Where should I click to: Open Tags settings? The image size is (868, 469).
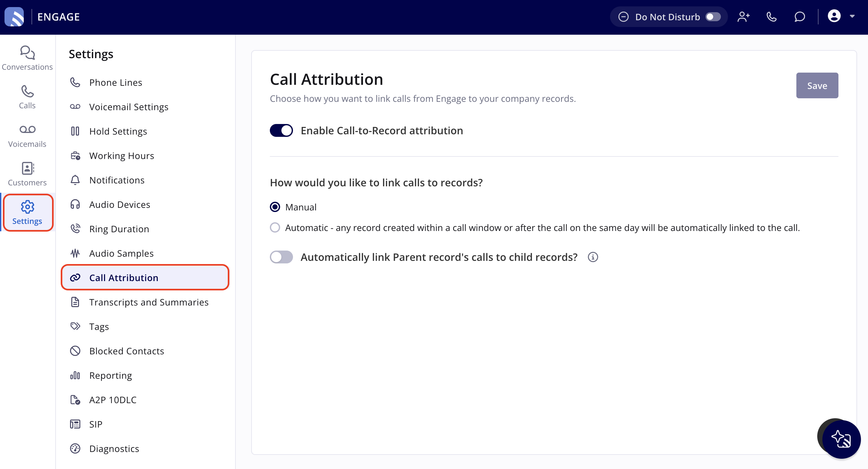(x=145, y=326)
